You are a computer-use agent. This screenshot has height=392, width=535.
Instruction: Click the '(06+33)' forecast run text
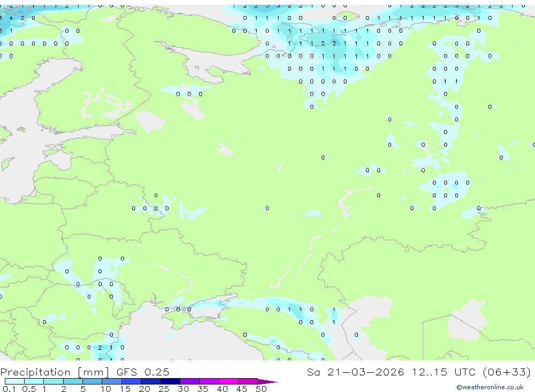tap(507, 372)
